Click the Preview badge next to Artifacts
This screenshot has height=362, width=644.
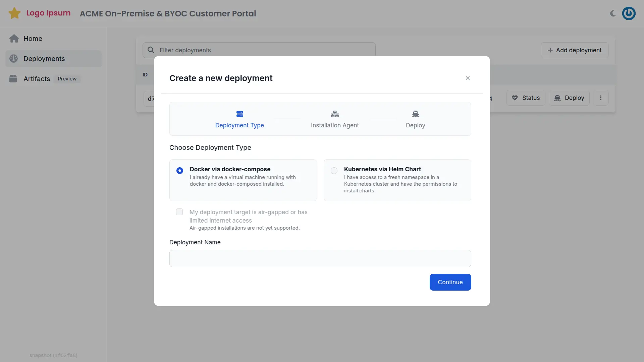pyautogui.click(x=67, y=79)
